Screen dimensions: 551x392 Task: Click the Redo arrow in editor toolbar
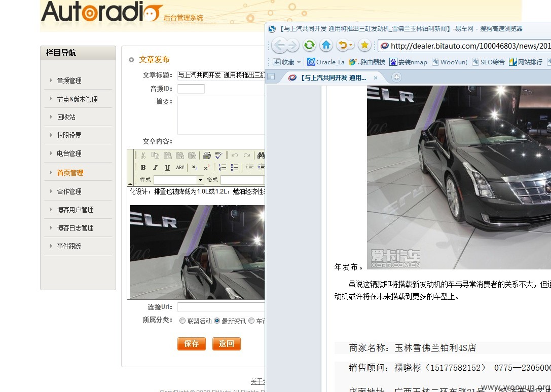pyautogui.click(x=247, y=155)
